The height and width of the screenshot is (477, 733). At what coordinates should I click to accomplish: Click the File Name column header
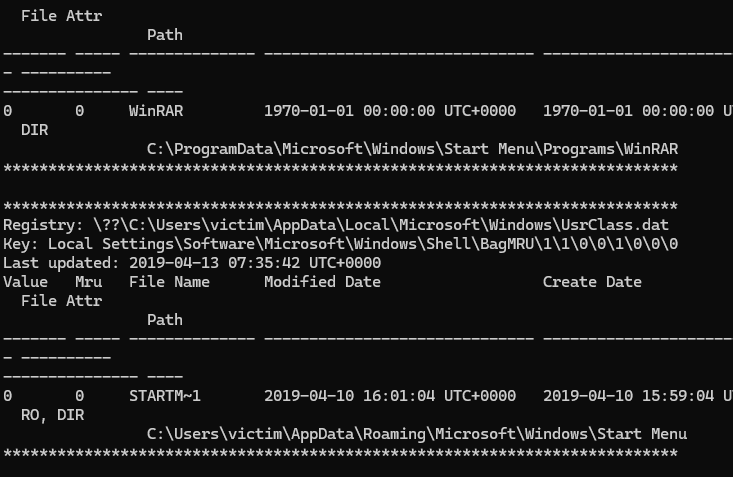[x=169, y=282]
